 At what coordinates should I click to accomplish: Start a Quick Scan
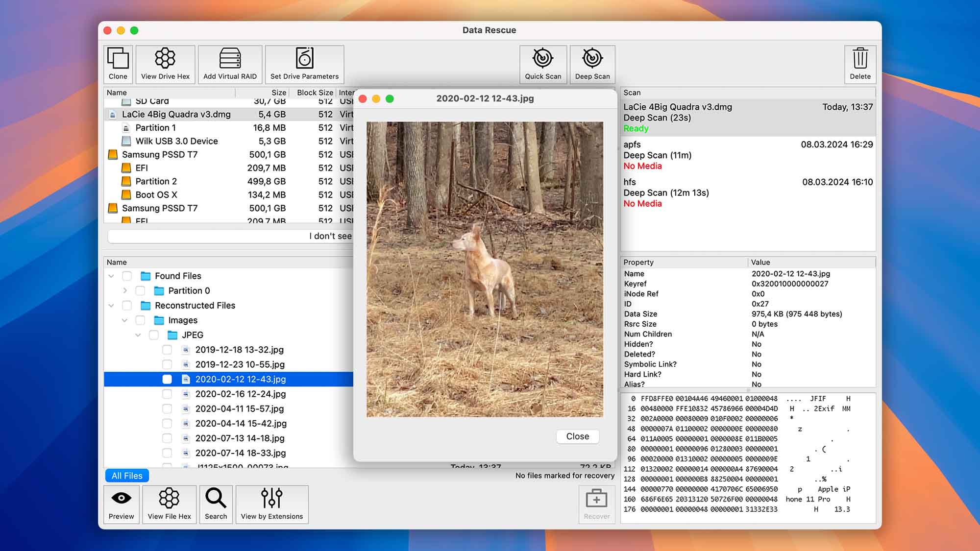click(x=543, y=64)
